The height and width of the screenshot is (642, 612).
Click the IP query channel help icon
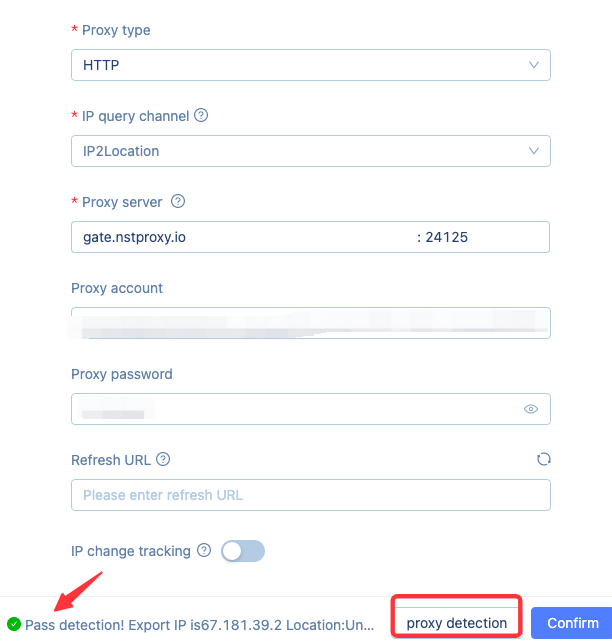pyautogui.click(x=201, y=116)
